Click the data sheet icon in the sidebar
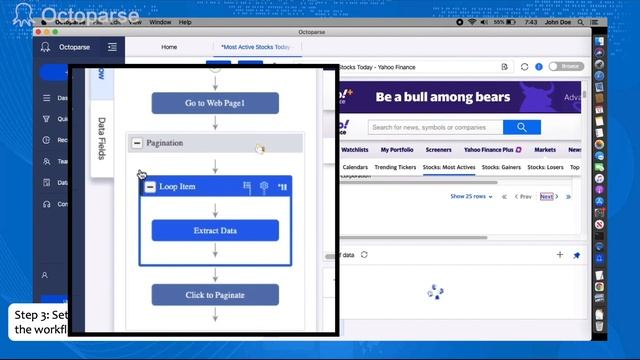 (x=47, y=182)
